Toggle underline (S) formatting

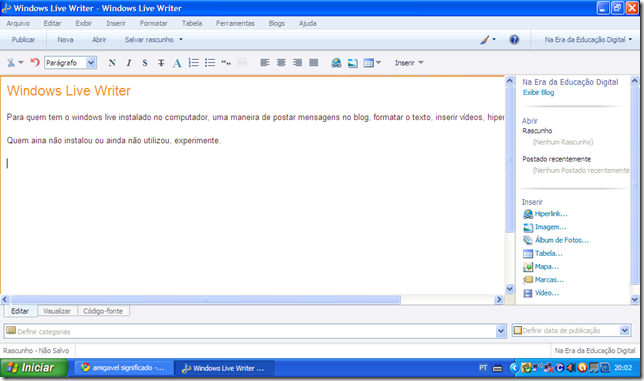coord(145,63)
